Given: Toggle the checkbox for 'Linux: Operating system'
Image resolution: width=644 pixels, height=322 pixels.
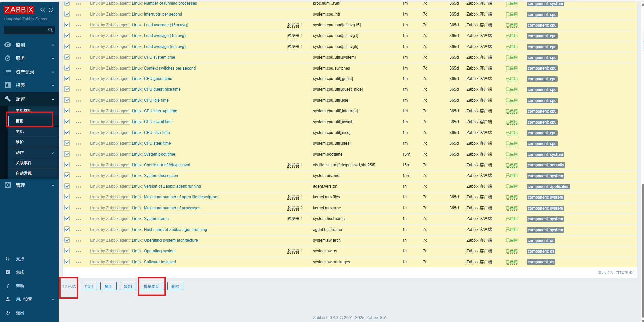Looking at the screenshot, I should tap(67, 251).
